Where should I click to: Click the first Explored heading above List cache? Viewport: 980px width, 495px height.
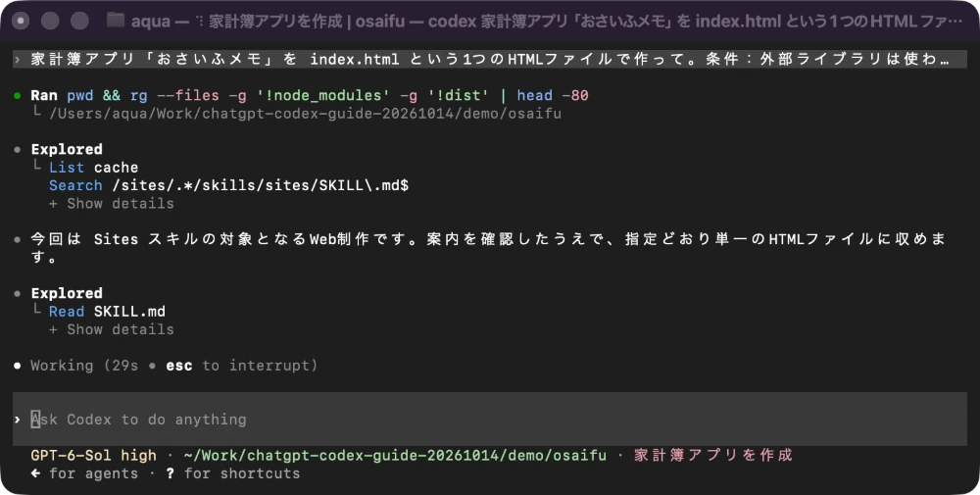67,149
